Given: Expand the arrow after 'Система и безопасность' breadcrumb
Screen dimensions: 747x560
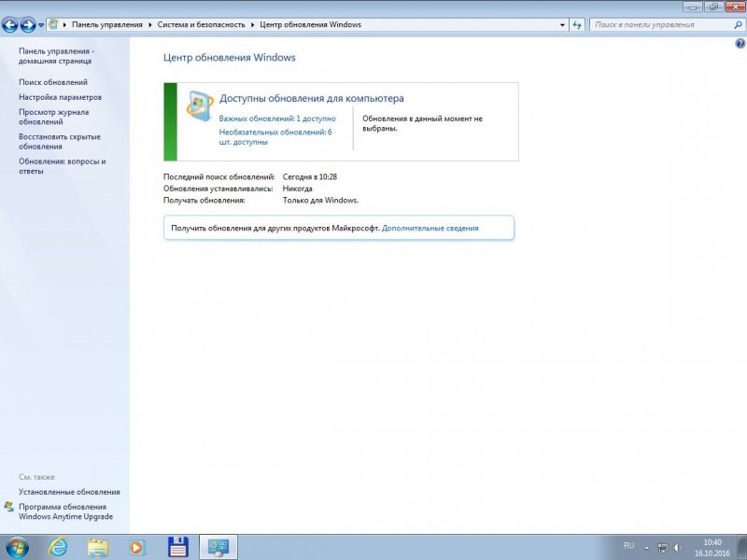Looking at the screenshot, I should tap(253, 25).
